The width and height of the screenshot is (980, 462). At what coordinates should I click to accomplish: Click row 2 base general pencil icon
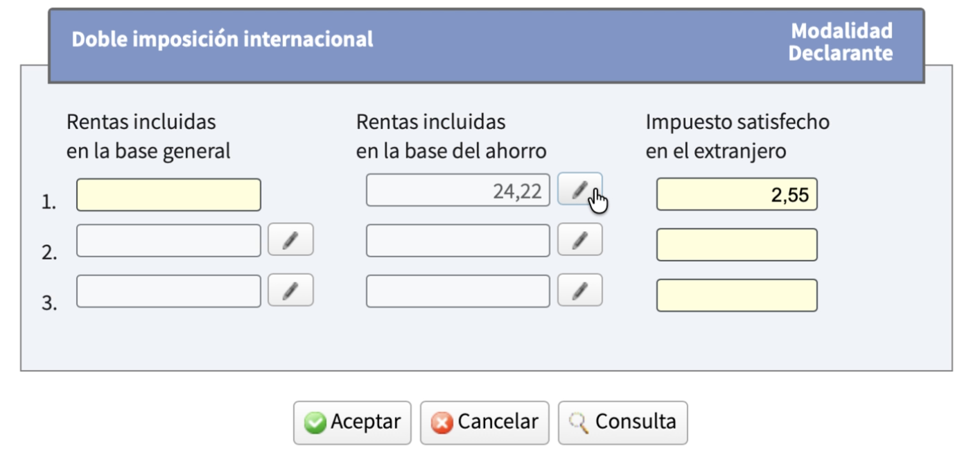click(290, 240)
